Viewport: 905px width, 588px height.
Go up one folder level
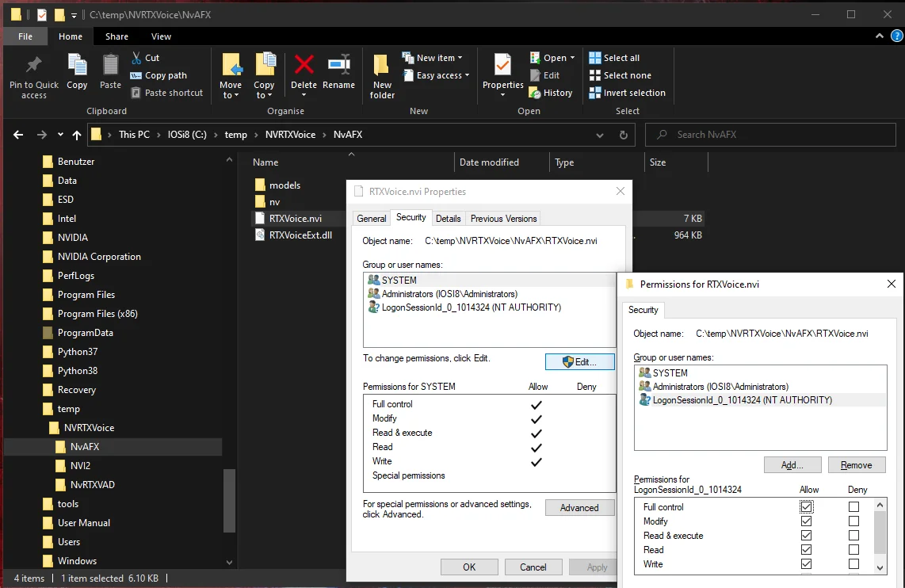[77, 135]
